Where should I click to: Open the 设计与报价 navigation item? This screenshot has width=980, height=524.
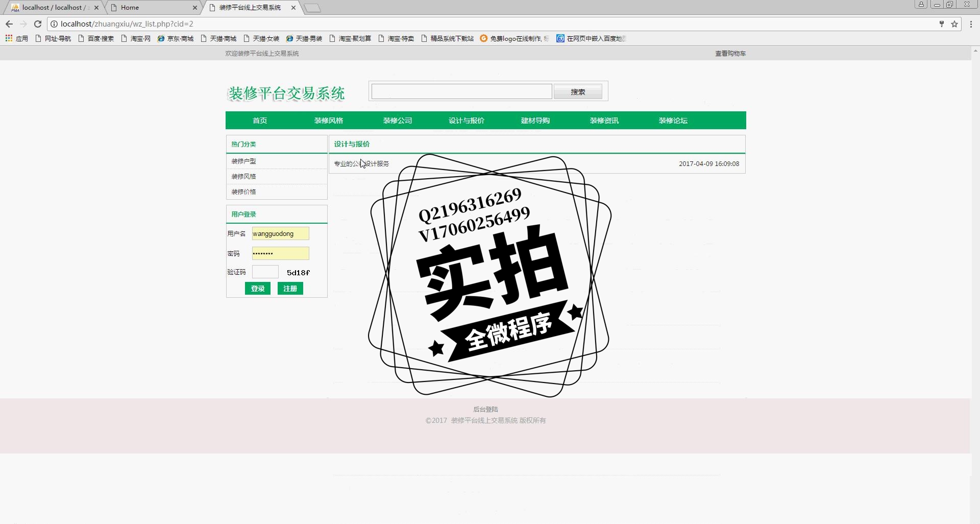(467, 121)
